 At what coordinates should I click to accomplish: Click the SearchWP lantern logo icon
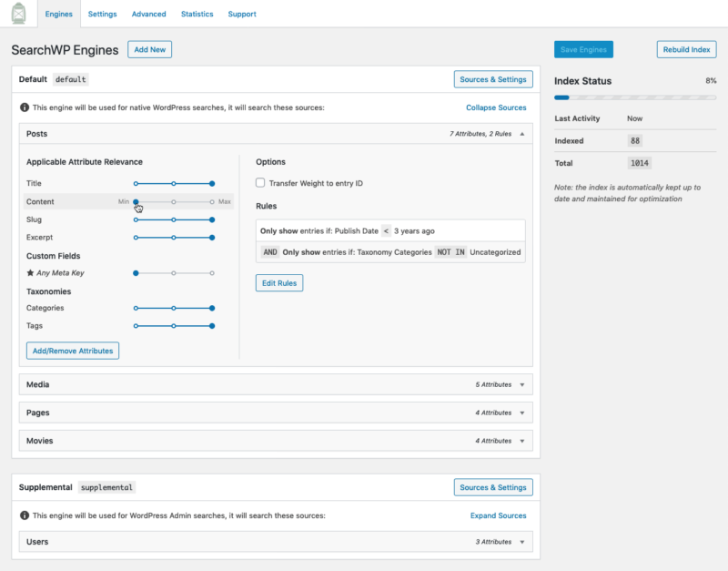[18, 13]
